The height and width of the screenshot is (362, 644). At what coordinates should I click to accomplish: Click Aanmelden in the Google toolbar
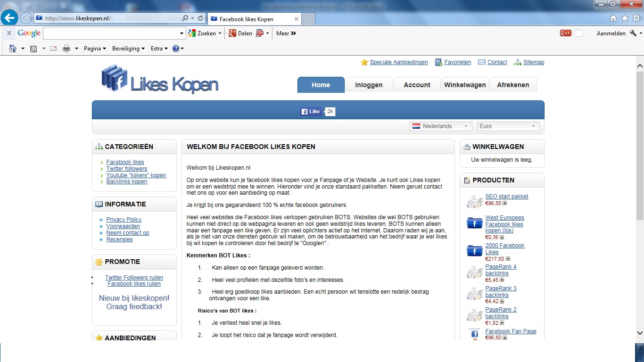(611, 33)
